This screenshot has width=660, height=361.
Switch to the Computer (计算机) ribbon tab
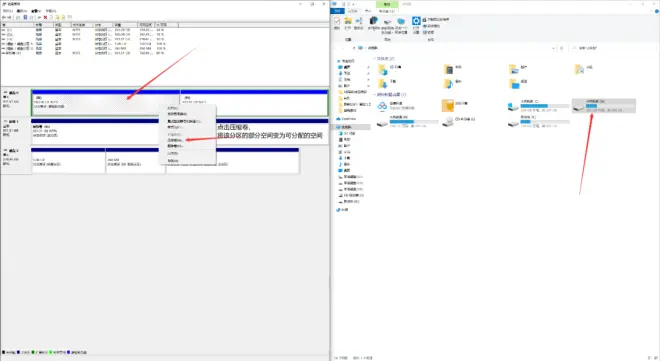coord(353,11)
